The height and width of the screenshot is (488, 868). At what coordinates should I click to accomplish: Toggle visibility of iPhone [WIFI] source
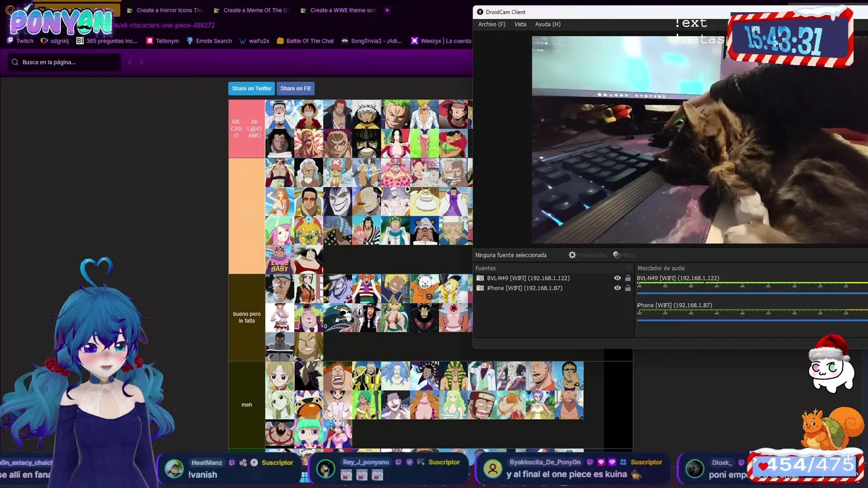pos(617,288)
